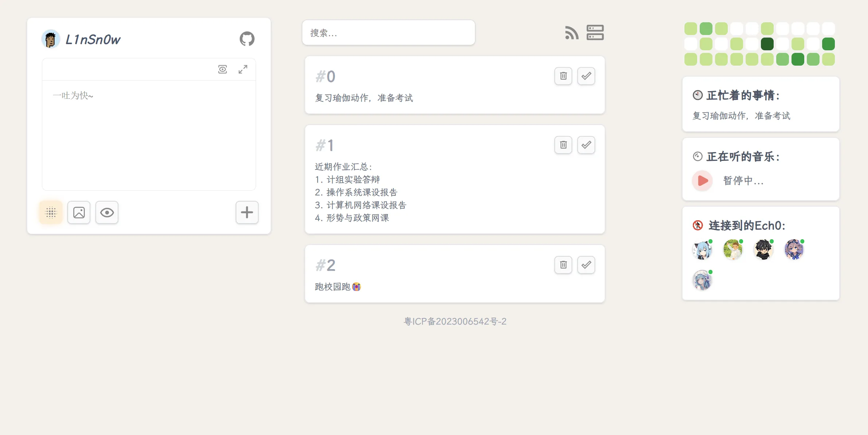Click the screenshot preview icon in editor

pyautogui.click(x=222, y=69)
